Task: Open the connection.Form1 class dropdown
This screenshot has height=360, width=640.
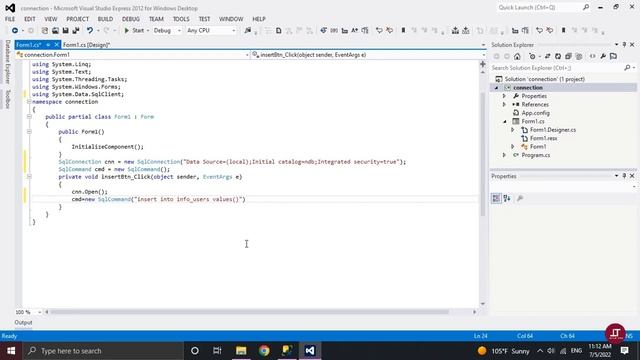Action: tap(133, 55)
